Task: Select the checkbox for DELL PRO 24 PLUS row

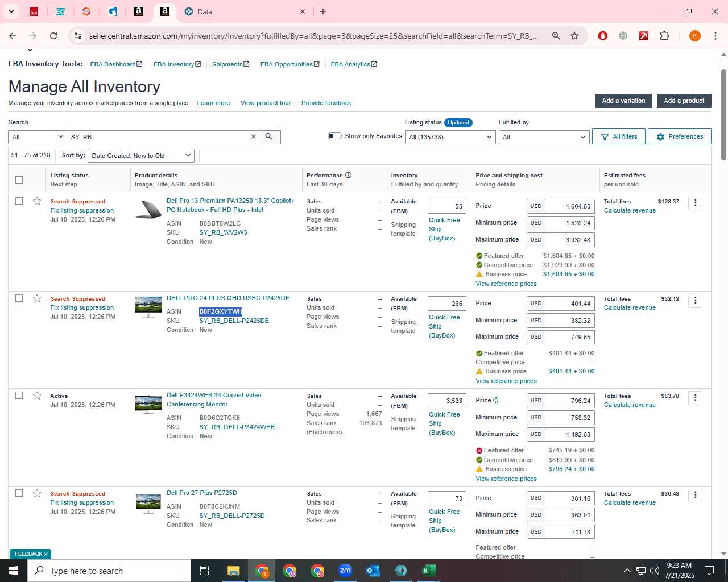Action: (x=19, y=298)
